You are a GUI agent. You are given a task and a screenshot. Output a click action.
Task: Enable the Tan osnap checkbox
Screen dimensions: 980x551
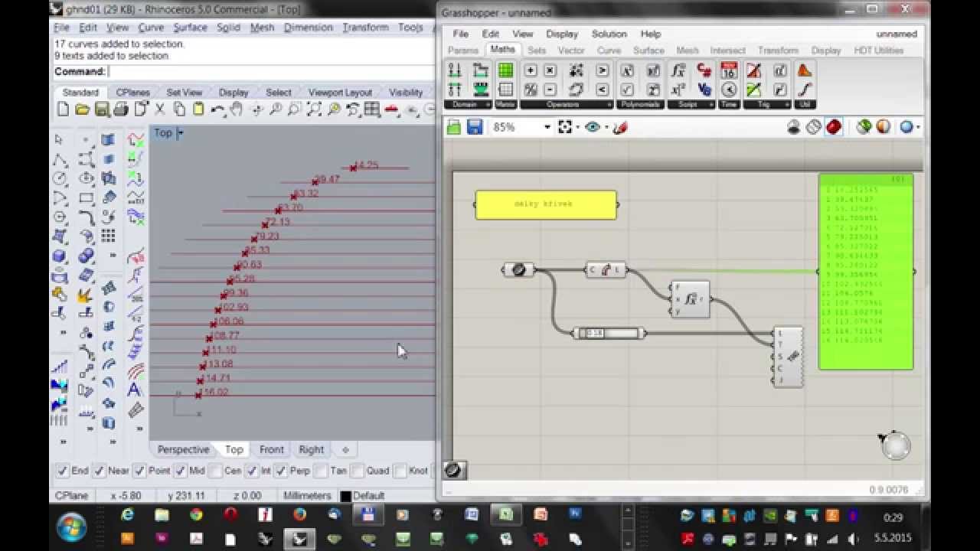[322, 471]
